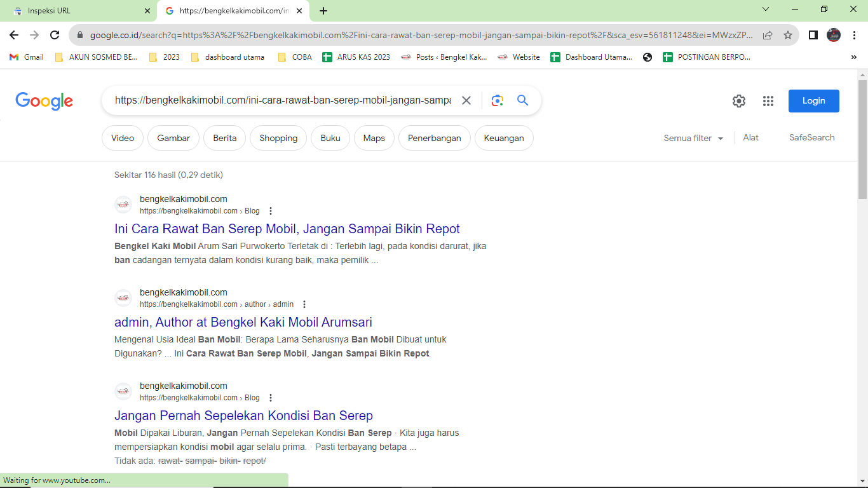The image size is (868, 488).
Task: Click the browser forward arrow
Action: 34,35
